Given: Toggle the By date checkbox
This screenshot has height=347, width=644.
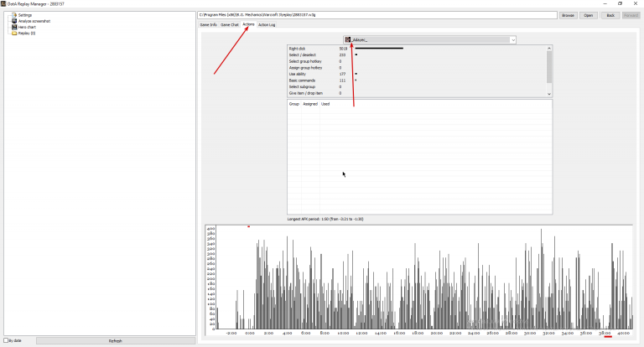Looking at the screenshot, I should (x=6, y=340).
